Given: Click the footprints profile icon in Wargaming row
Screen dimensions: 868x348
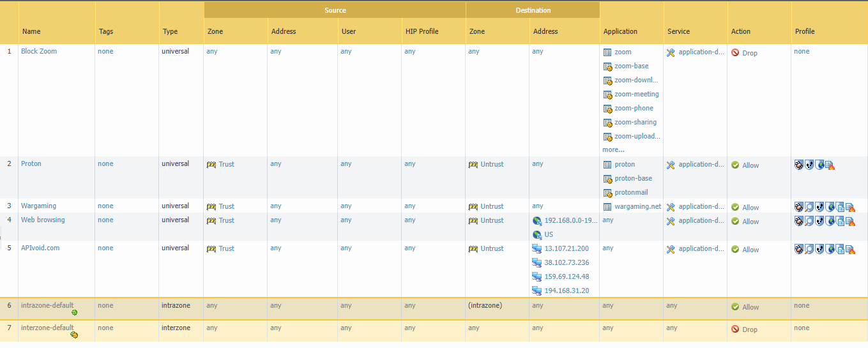Looking at the screenshot, I should click(820, 206).
